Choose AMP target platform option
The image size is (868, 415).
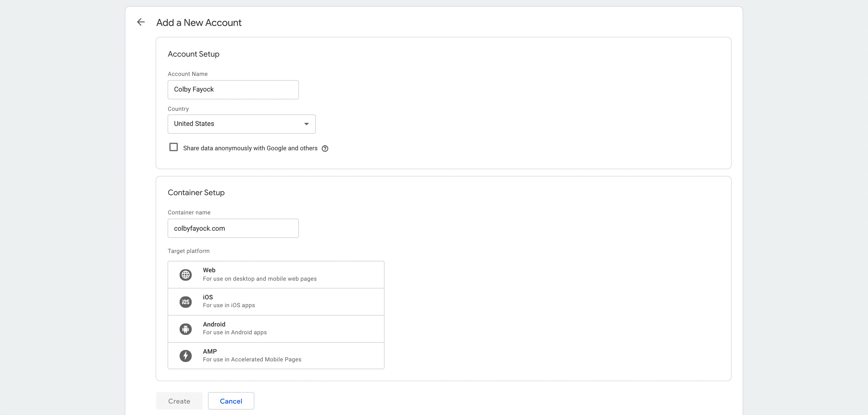point(276,356)
